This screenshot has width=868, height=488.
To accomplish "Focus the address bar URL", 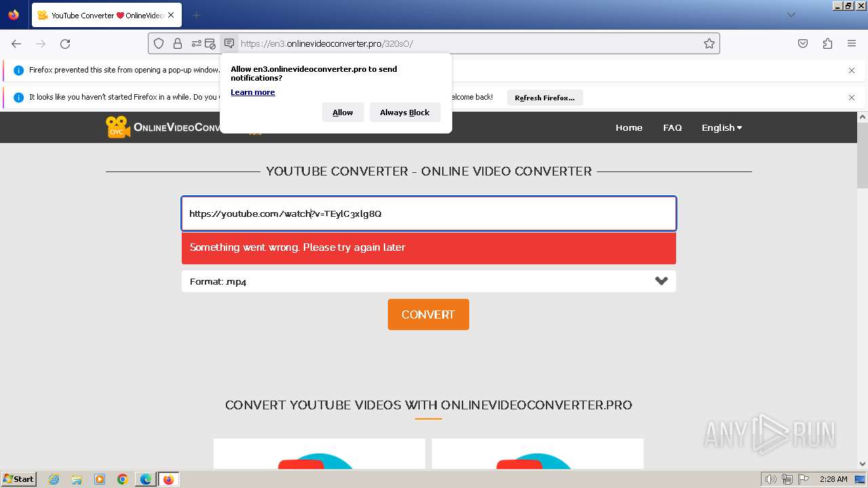I will [x=468, y=43].
